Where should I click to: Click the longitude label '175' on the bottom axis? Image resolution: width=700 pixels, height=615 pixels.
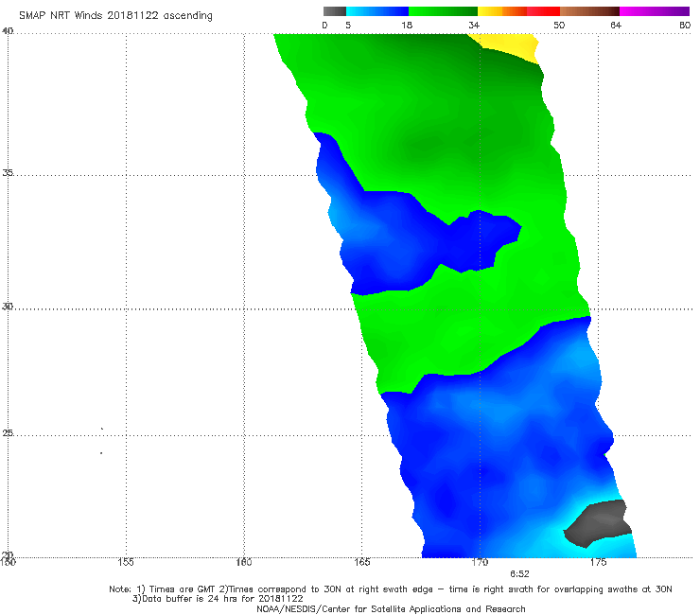pos(598,562)
